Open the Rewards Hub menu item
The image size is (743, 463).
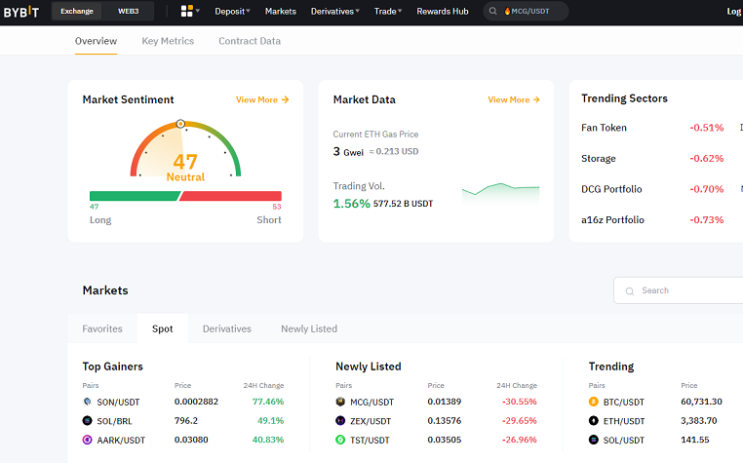(442, 11)
